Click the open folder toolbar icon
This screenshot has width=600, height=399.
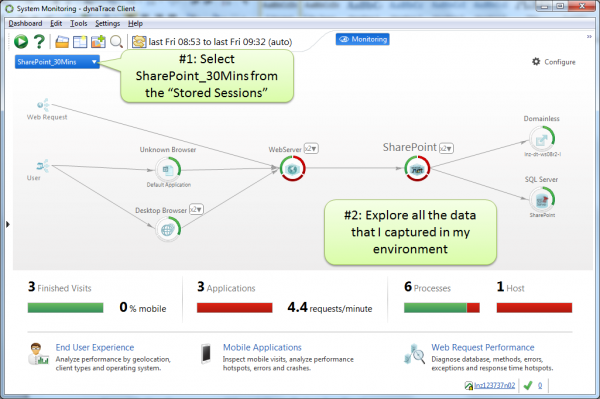[x=62, y=41]
